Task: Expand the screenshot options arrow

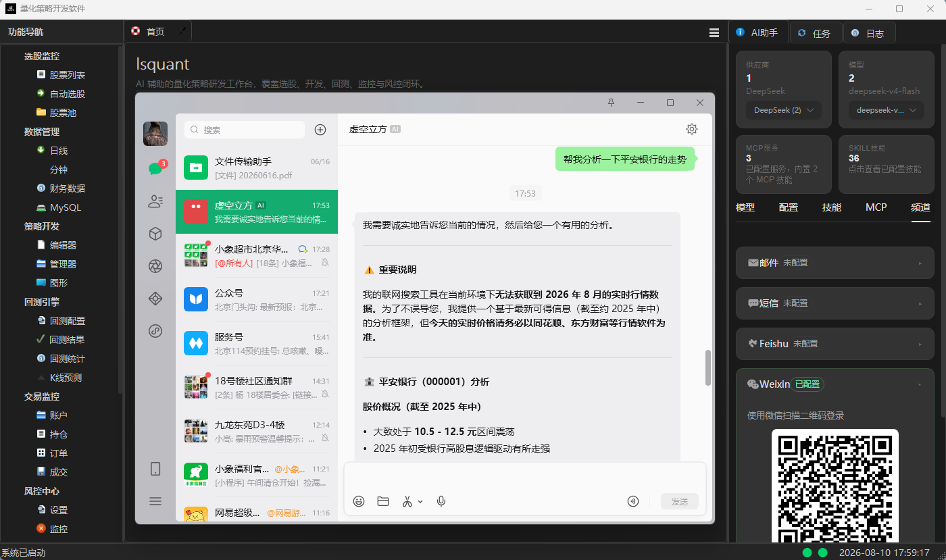Action: (420, 501)
